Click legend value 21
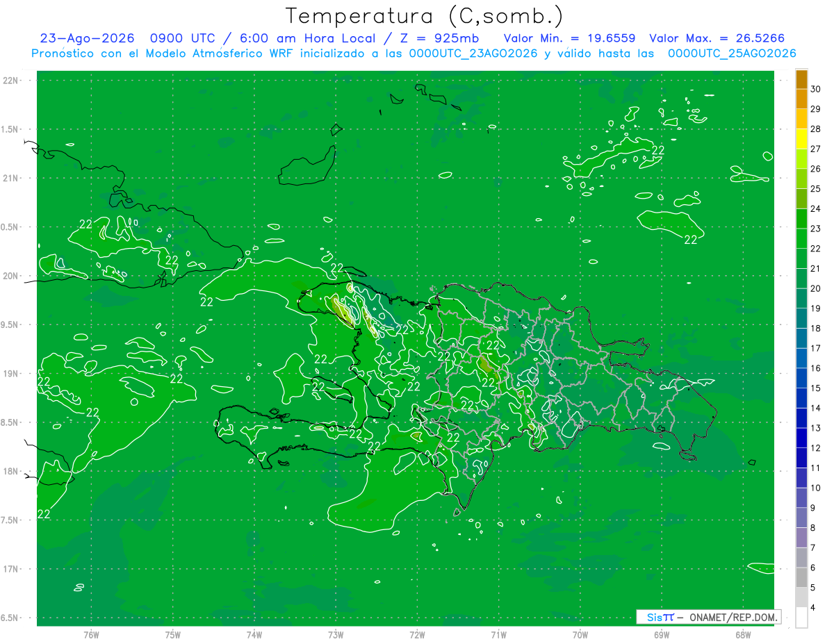Image resolution: width=834 pixels, height=644 pixels. click(x=816, y=269)
